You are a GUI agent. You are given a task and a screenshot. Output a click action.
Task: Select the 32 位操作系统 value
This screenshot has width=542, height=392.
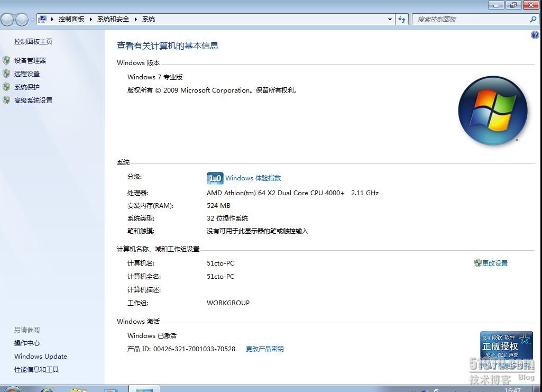click(x=227, y=218)
